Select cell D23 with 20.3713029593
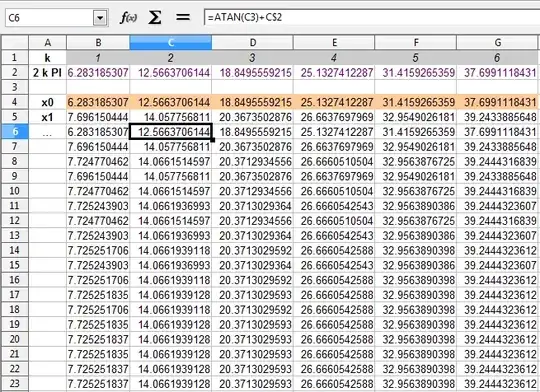 252,383
